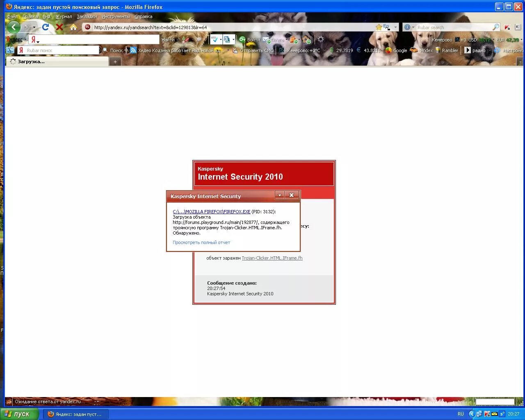The width and height of the screenshot is (525, 420).
Task: Open the translate icon dropdown arrow
Action: pos(233,39)
